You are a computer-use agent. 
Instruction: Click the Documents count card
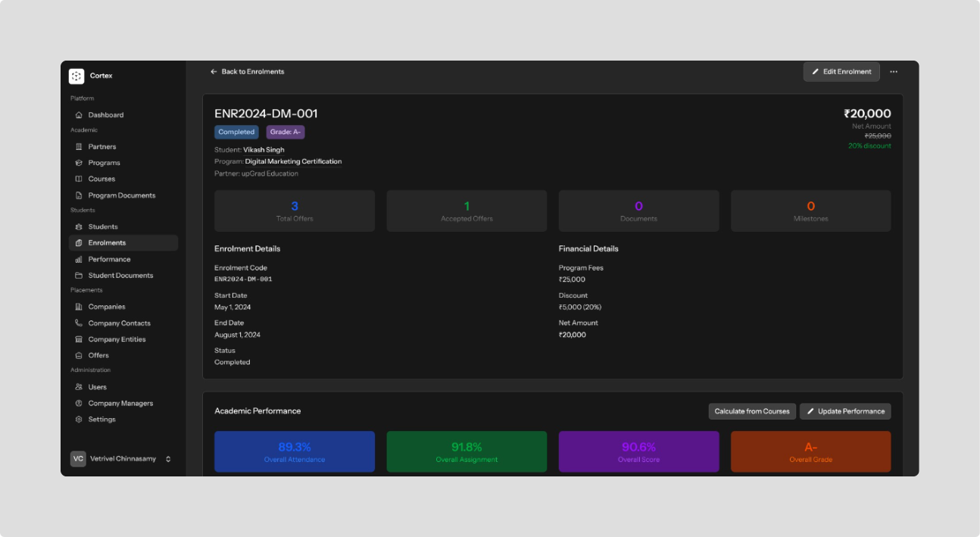click(x=638, y=211)
